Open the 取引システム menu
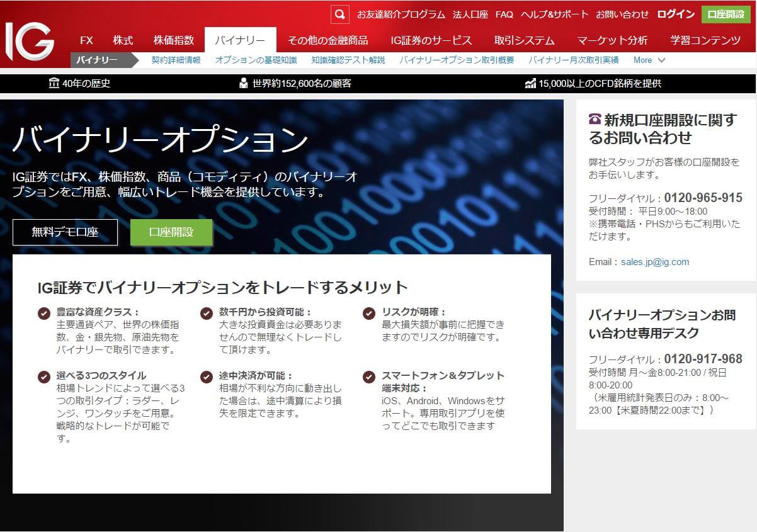The image size is (757, 532). (525, 40)
